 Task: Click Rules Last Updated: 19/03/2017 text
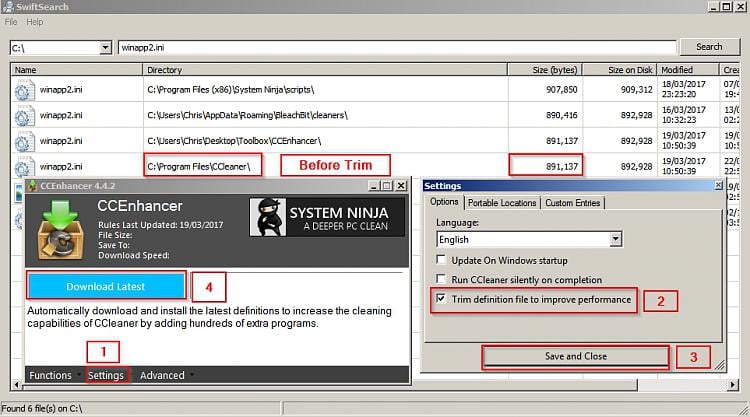tap(161, 225)
